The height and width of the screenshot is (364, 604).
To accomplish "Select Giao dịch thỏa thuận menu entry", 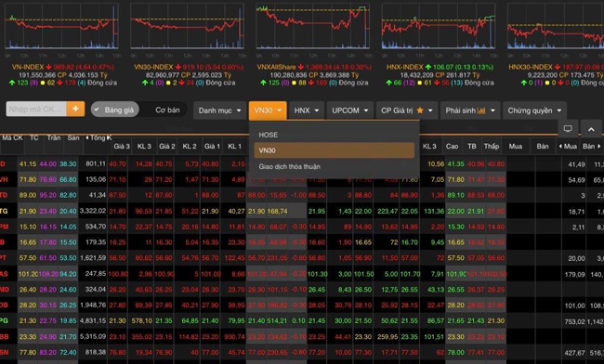I will 335,166.
